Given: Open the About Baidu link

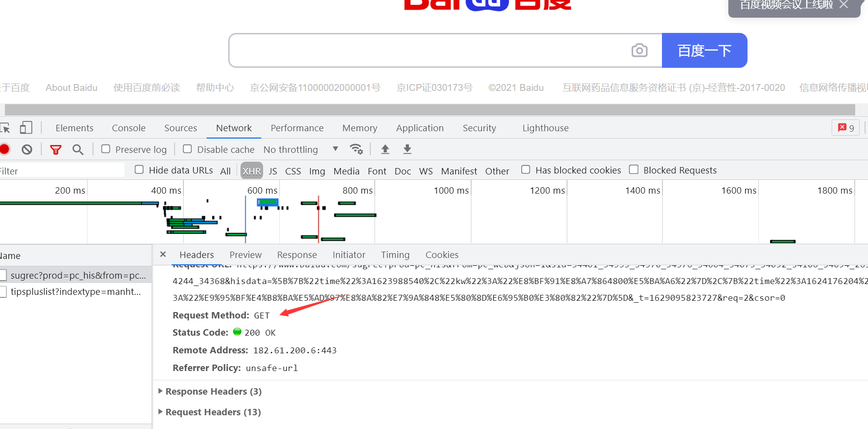Looking at the screenshot, I should (x=71, y=87).
